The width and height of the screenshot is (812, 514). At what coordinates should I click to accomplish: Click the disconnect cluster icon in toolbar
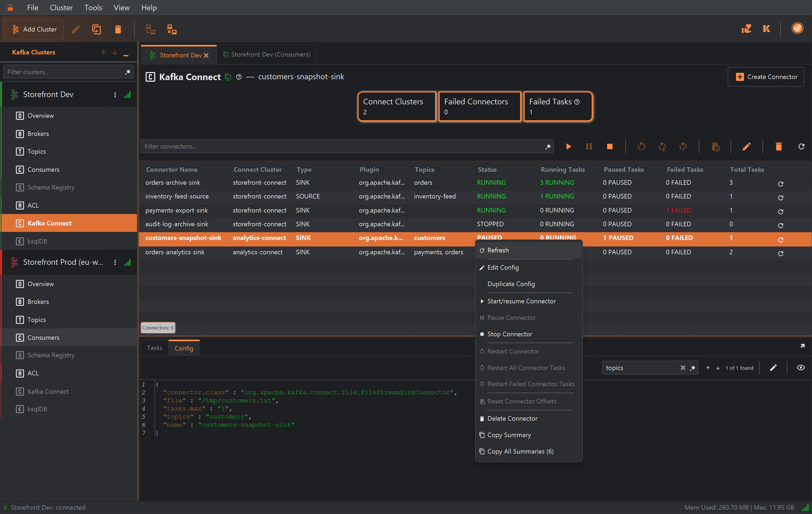click(172, 29)
